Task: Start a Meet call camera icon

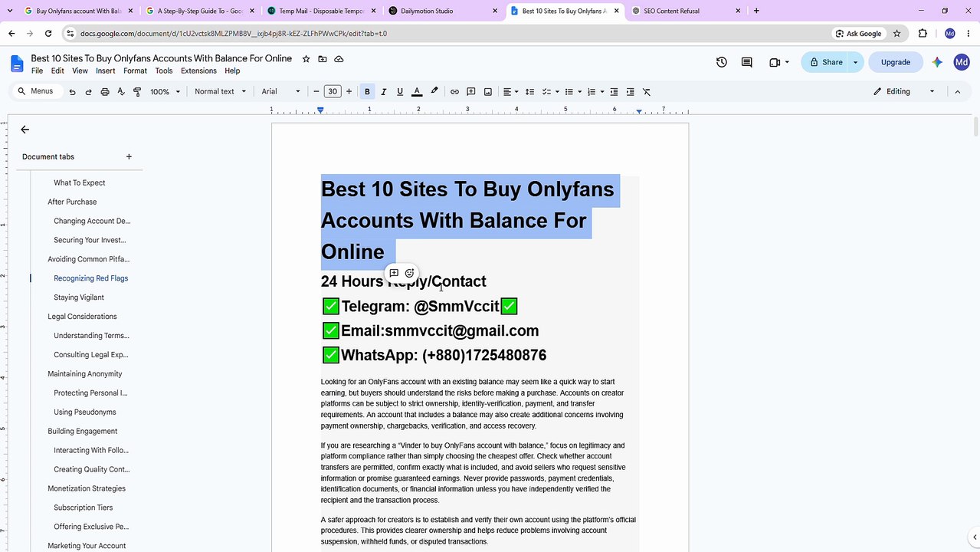Action: pos(775,62)
